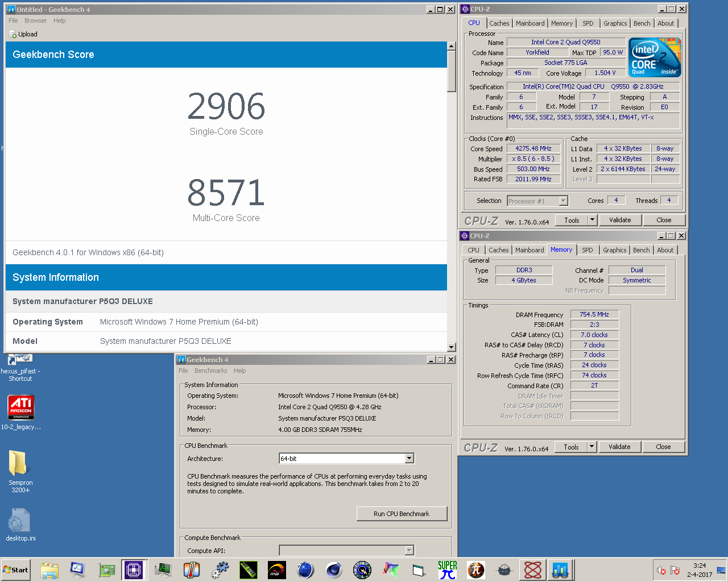Open Memory tab in upper CPU-Z window
The height and width of the screenshot is (582, 728).
(x=562, y=23)
